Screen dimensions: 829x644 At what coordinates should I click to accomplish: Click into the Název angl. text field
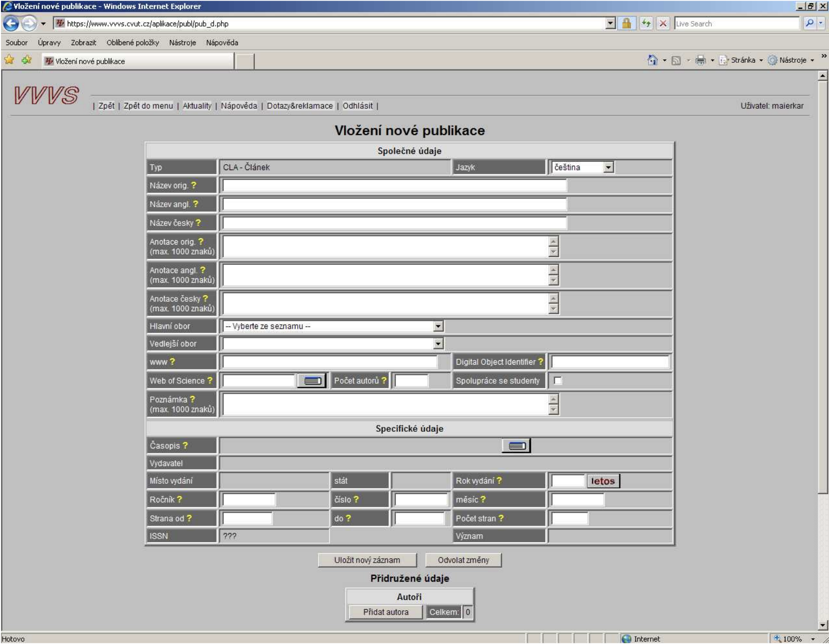394,204
